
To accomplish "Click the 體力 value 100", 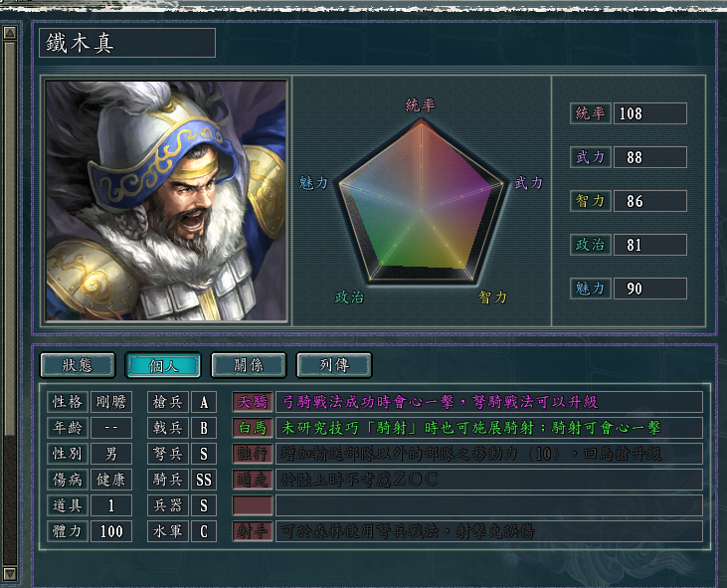I will coord(110,531).
